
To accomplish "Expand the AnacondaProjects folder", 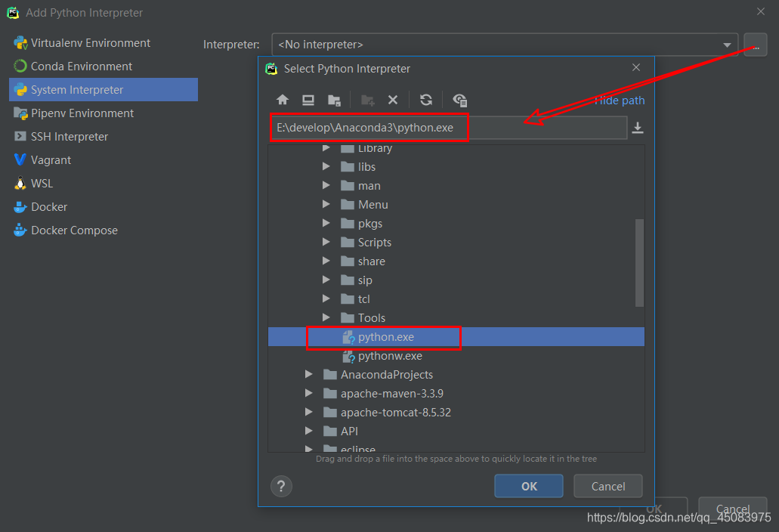I will (x=308, y=374).
